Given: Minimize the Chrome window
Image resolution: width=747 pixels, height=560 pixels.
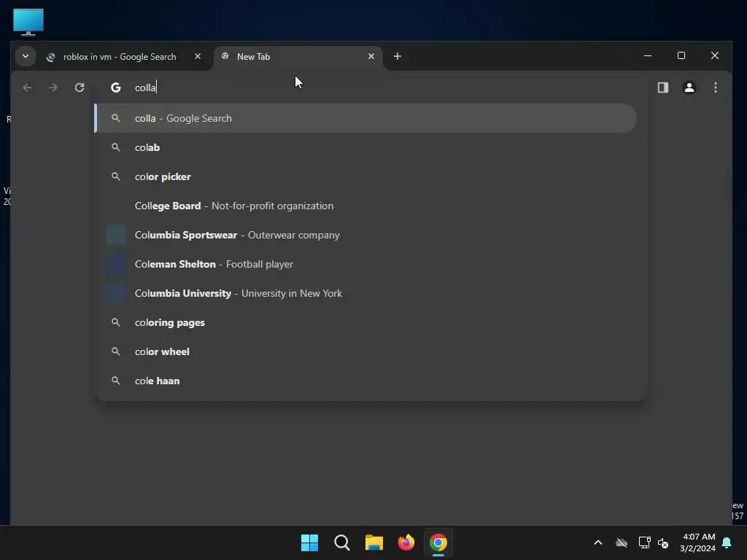Looking at the screenshot, I should pos(648,55).
